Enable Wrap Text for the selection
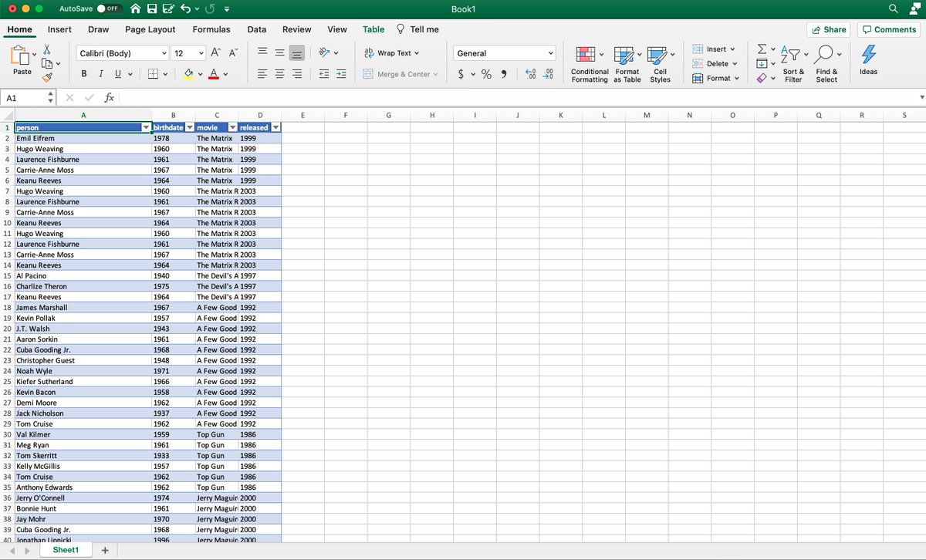This screenshot has width=926, height=560. pyautogui.click(x=392, y=52)
